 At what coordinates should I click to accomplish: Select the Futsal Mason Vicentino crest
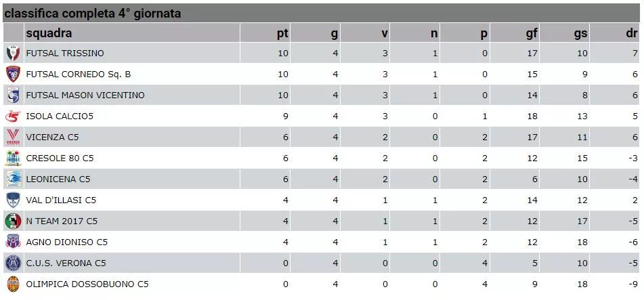(13, 95)
